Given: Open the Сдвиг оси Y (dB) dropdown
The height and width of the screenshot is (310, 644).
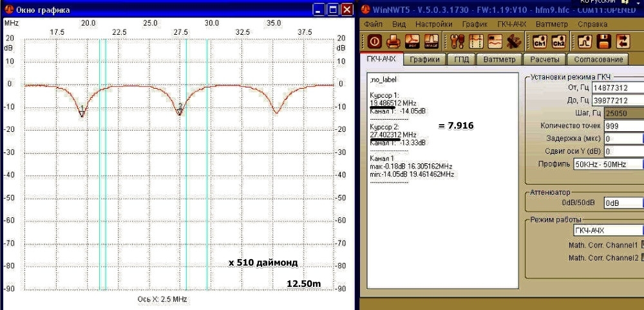Looking at the screenshot, I should click(x=623, y=152).
